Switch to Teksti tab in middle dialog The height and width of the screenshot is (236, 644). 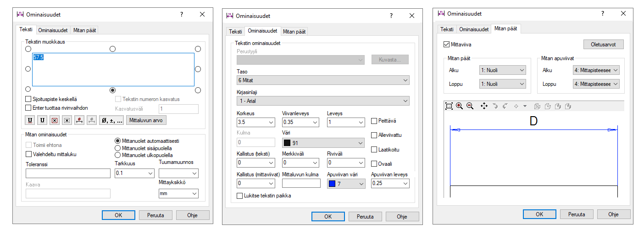[x=235, y=32]
